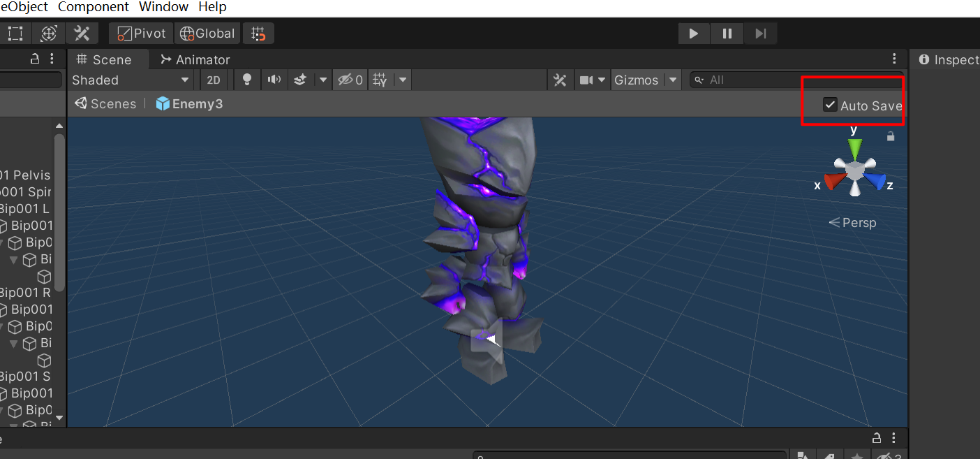The width and height of the screenshot is (980, 459).
Task: Select the Rect tool in toolbar
Action: click(x=15, y=34)
